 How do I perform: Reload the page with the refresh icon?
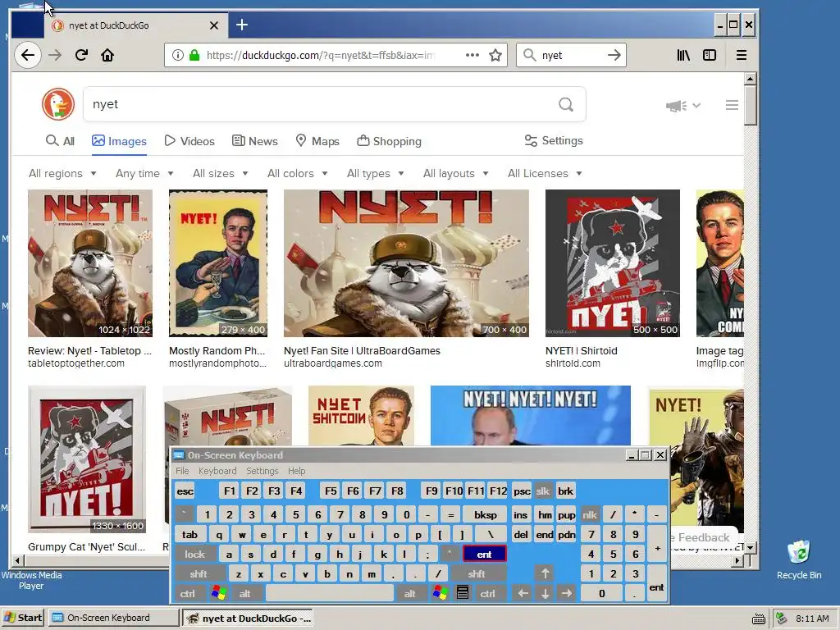(x=81, y=55)
